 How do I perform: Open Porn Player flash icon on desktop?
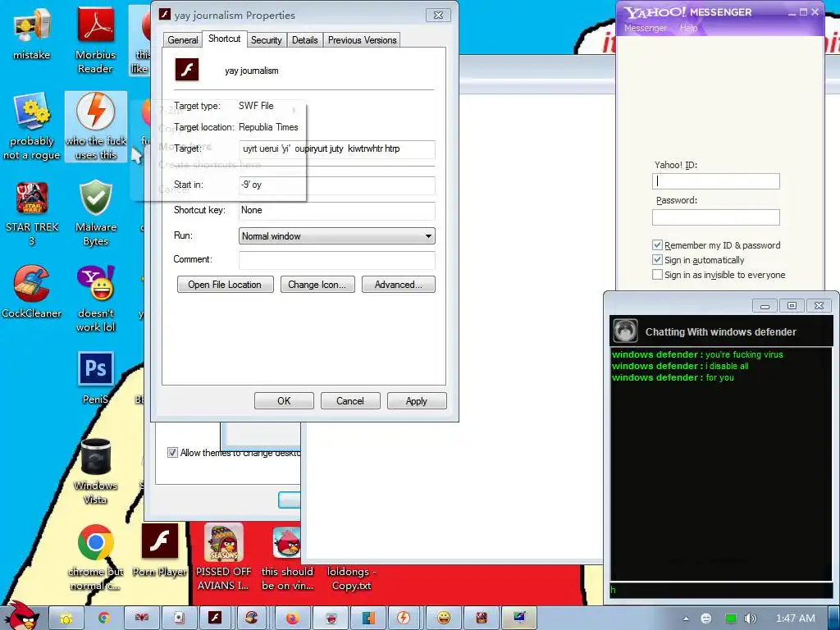160,550
